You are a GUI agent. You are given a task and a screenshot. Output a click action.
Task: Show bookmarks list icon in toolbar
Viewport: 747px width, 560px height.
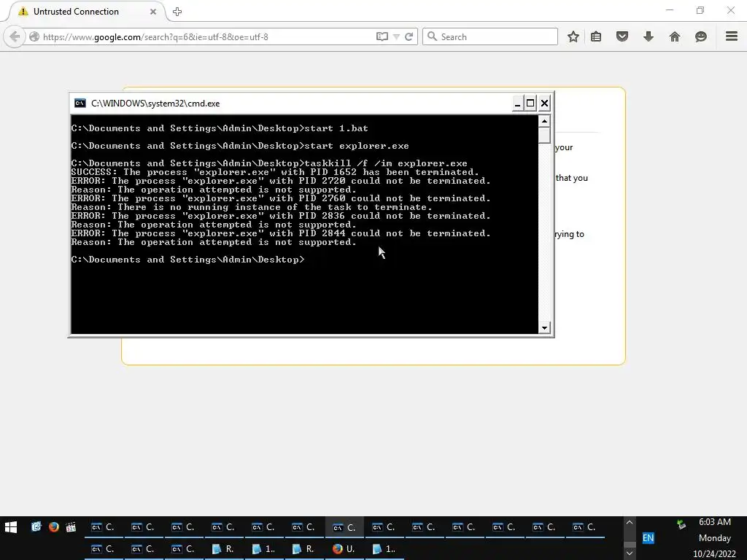596,36
